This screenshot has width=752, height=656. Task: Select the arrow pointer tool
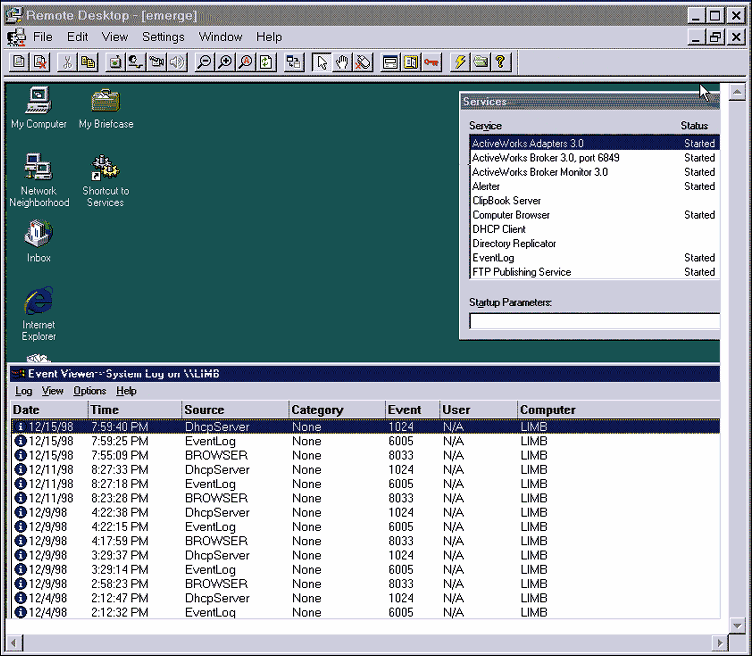[x=321, y=62]
